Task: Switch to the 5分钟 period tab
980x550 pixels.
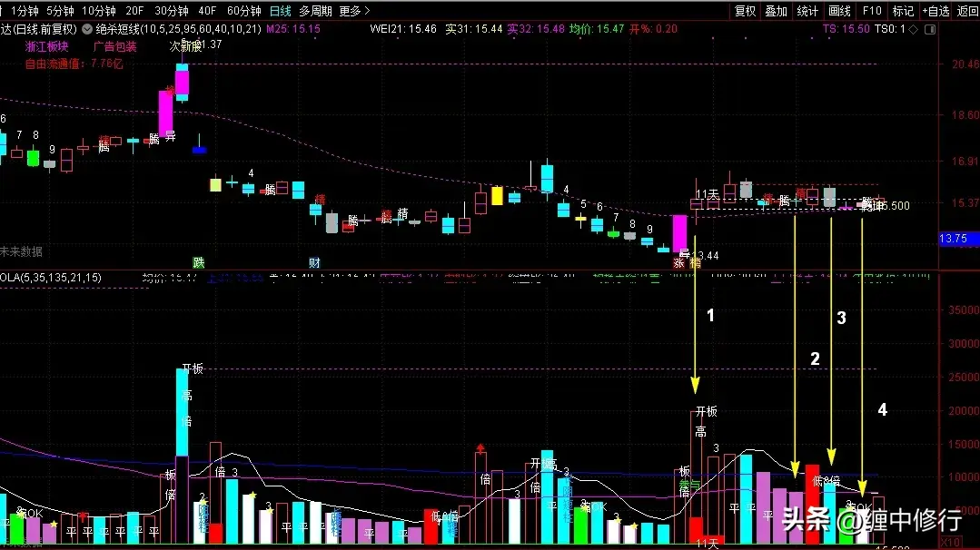Action: click(x=60, y=11)
